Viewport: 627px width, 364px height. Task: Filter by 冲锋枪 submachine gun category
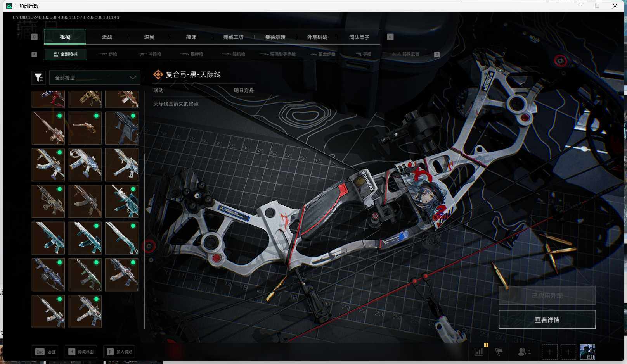coord(150,54)
